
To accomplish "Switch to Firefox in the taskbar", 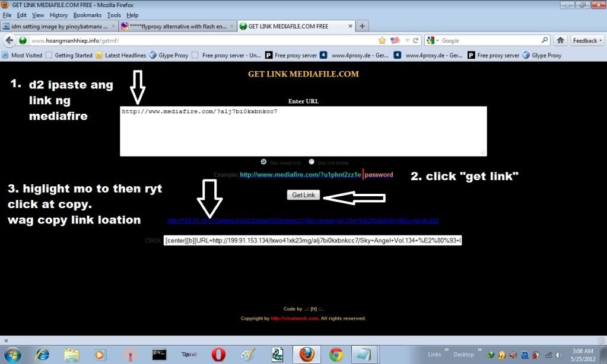I will point(307,355).
